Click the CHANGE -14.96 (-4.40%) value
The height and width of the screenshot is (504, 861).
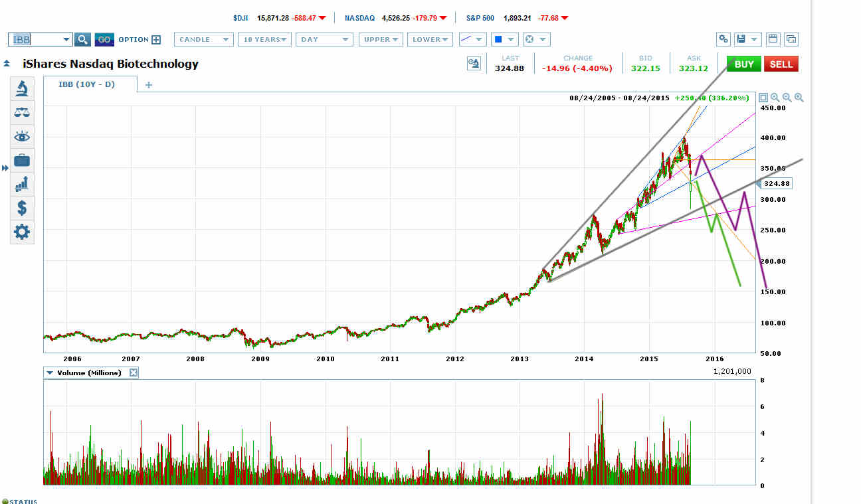tap(578, 68)
